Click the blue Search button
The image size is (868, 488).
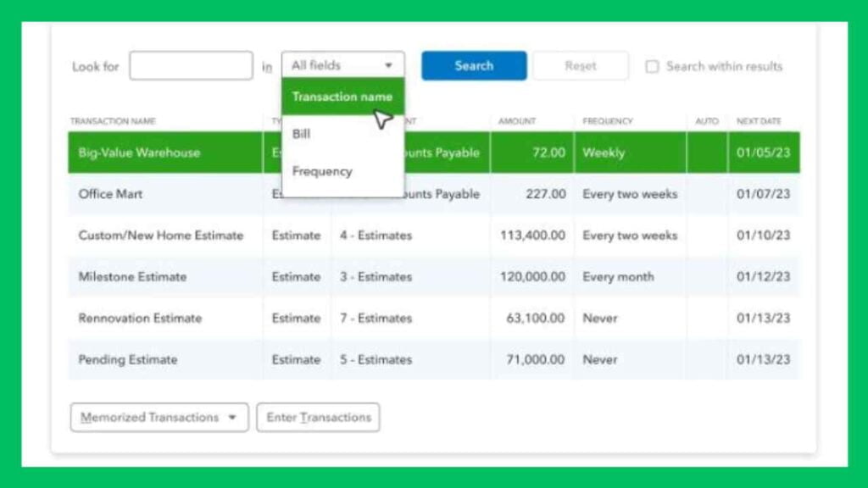click(x=474, y=66)
